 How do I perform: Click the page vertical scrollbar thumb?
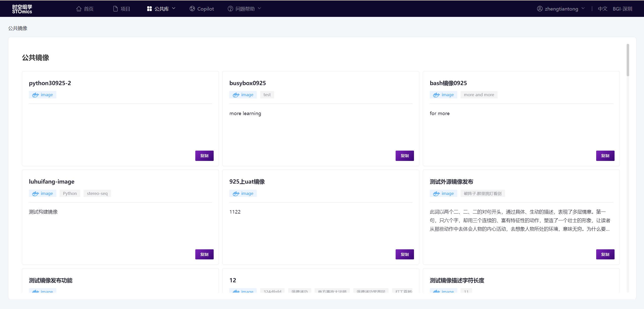(628, 60)
